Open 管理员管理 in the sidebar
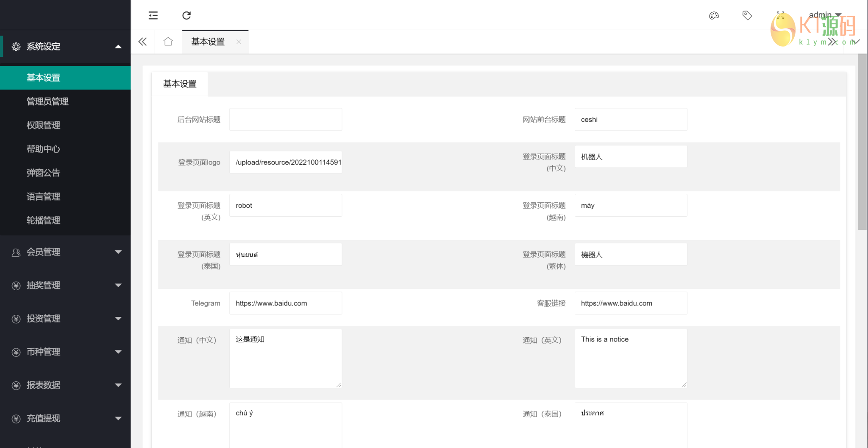Screen dimensions: 868x448 (x=47, y=101)
